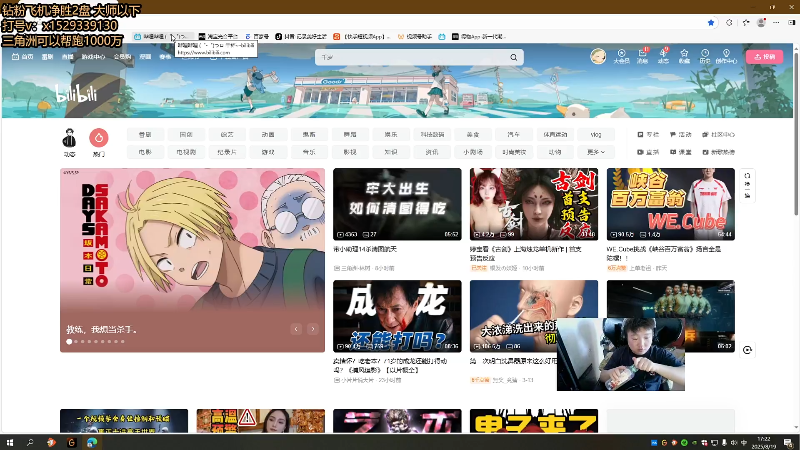Select the 动画 category tag
This screenshot has width=800, height=450.
point(268,135)
